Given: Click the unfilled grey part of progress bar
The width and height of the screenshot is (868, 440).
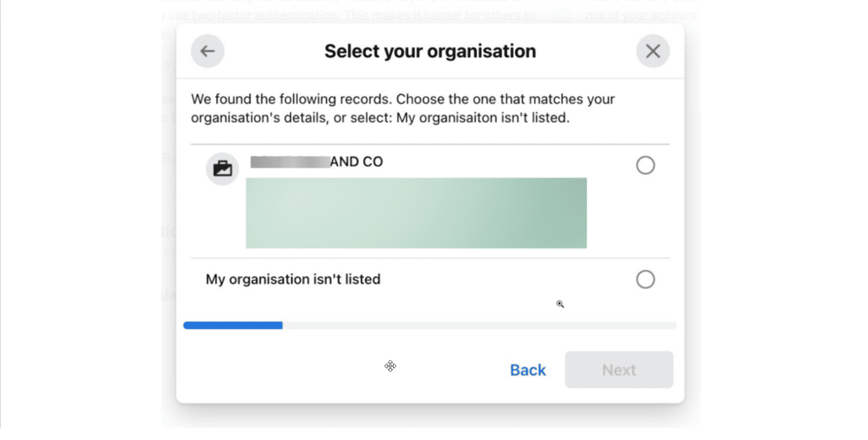Looking at the screenshot, I should click(x=479, y=326).
